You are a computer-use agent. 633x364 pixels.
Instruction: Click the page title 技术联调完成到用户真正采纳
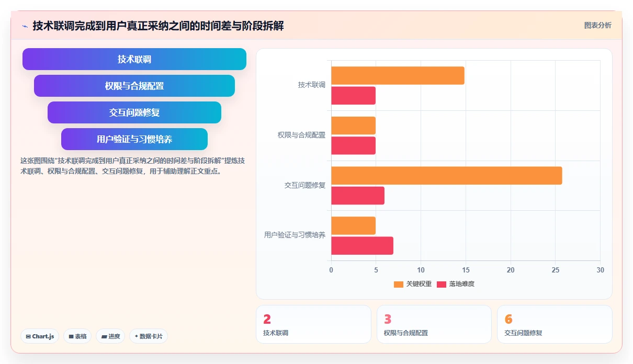tap(158, 26)
